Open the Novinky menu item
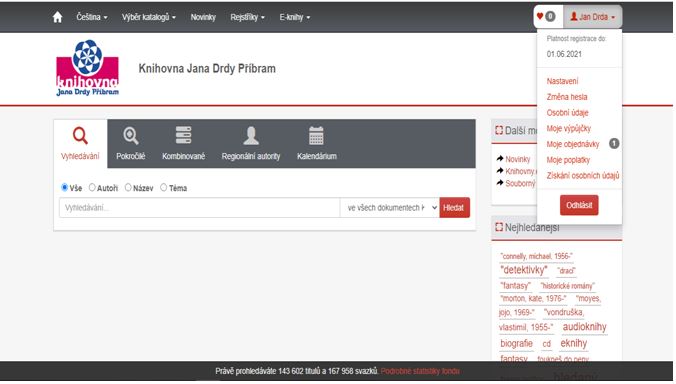This screenshot has height=384, width=676. (203, 17)
